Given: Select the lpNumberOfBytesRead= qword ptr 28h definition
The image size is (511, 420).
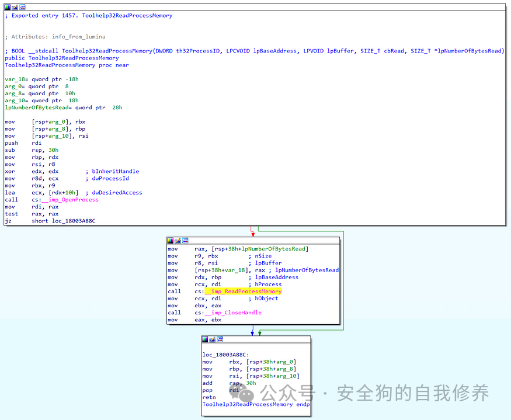Looking at the screenshot, I should click(x=64, y=107).
